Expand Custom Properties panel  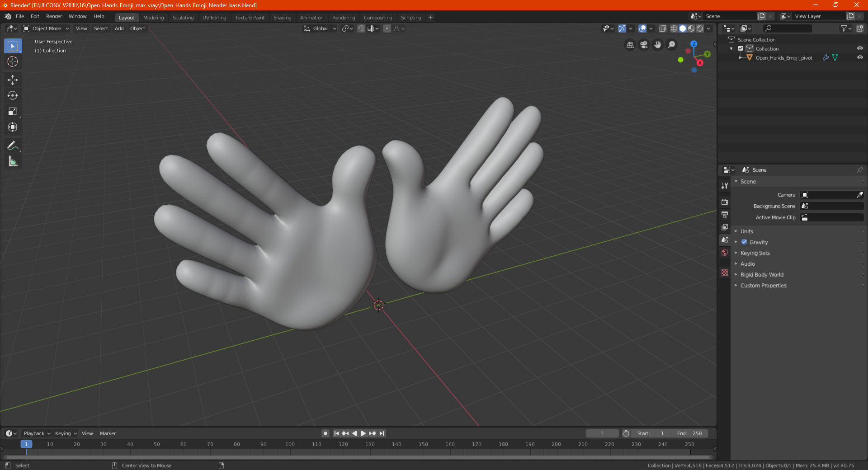[763, 285]
